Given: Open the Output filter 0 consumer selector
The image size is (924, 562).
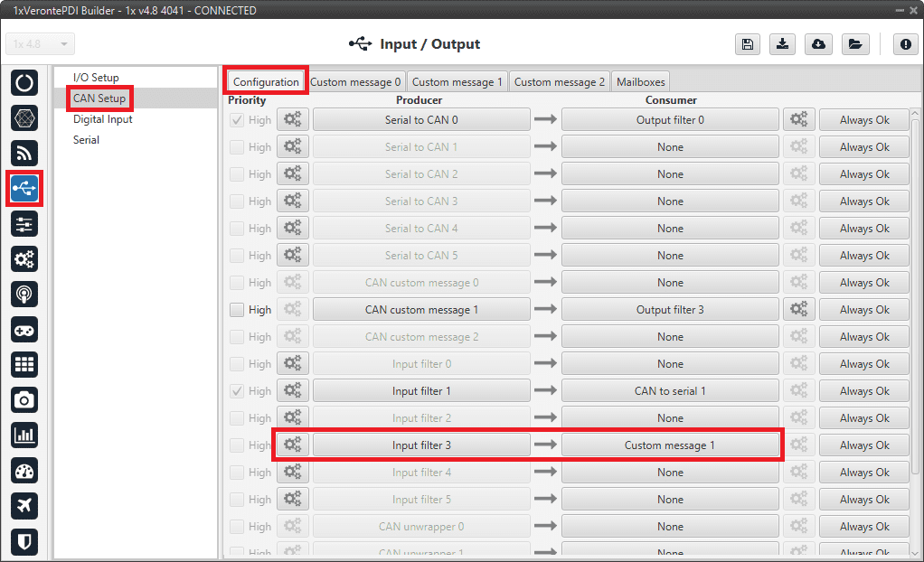Looking at the screenshot, I should click(x=670, y=120).
